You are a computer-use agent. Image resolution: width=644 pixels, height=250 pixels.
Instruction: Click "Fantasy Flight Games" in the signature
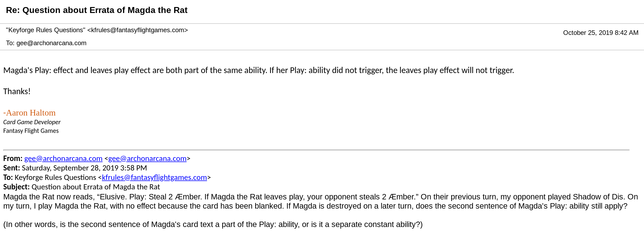click(x=31, y=131)
